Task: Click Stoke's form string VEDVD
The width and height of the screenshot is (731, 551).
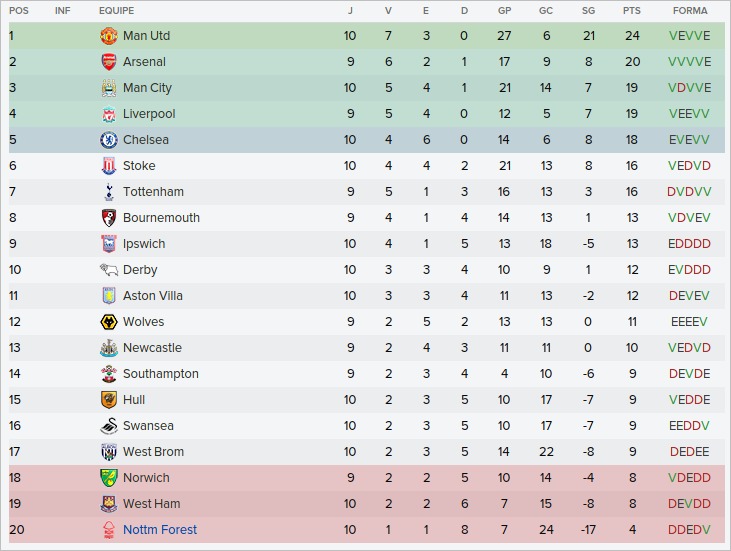Action: tap(689, 166)
